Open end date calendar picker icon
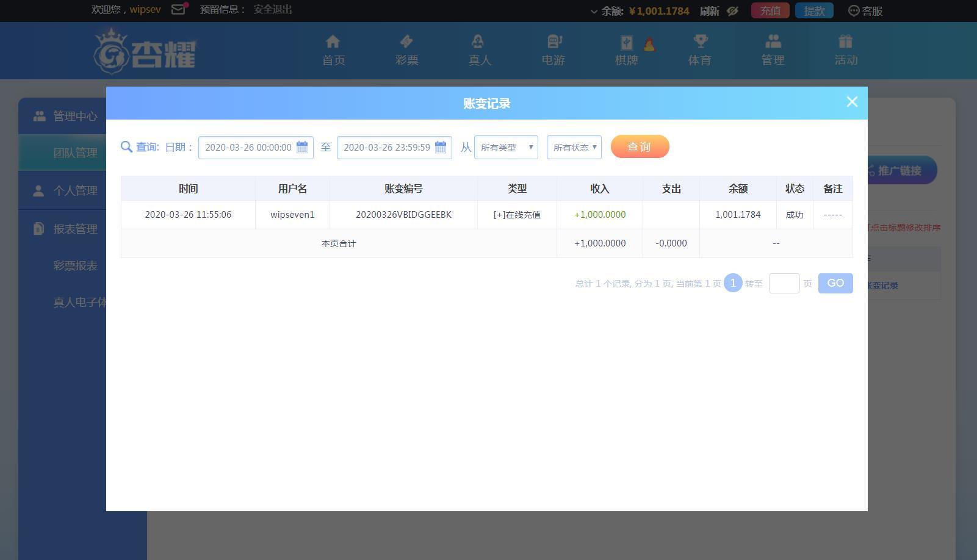This screenshot has height=560, width=977. [x=441, y=147]
